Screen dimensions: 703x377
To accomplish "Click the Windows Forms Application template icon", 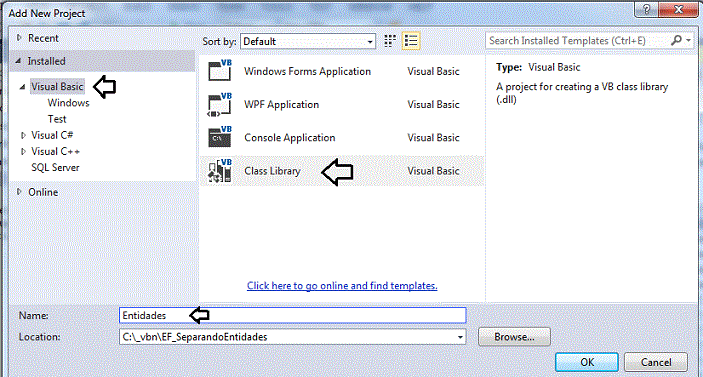I will pyautogui.click(x=220, y=70).
